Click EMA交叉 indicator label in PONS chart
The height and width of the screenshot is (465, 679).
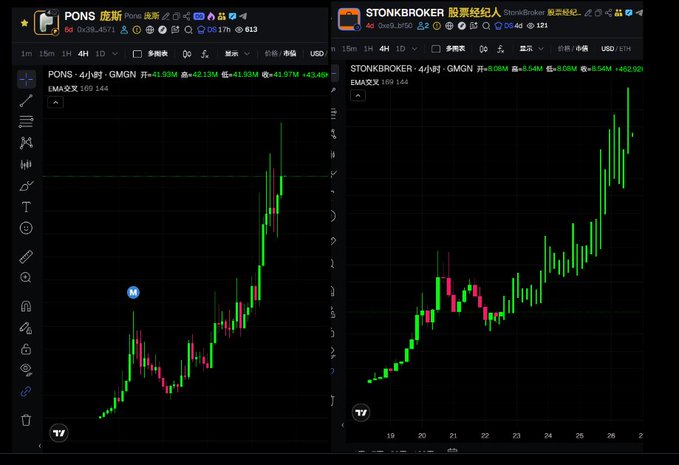click(63, 89)
